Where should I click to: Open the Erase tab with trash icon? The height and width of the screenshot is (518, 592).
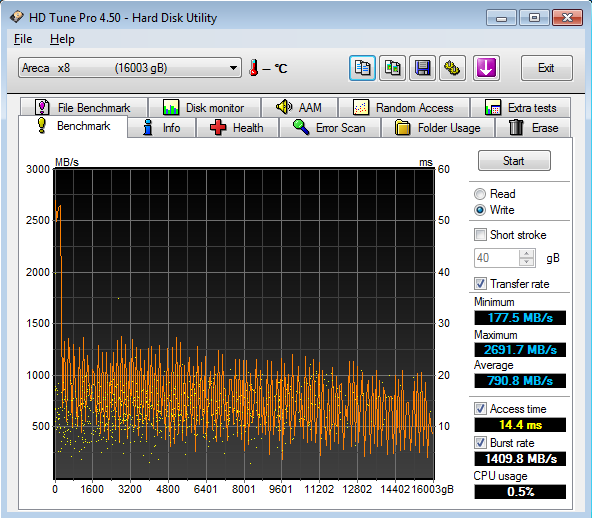(533, 128)
